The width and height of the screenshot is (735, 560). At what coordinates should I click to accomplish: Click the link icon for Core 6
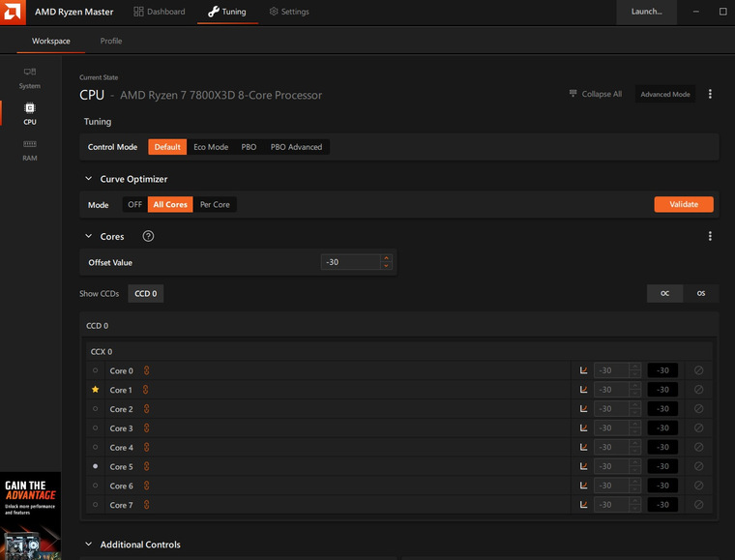pos(146,486)
